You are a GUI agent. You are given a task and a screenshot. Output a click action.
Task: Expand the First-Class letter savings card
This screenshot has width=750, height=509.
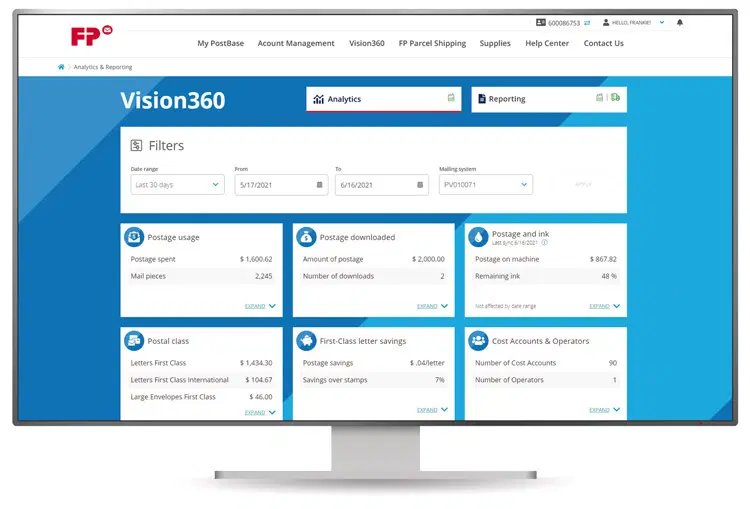tap(432, 410)
